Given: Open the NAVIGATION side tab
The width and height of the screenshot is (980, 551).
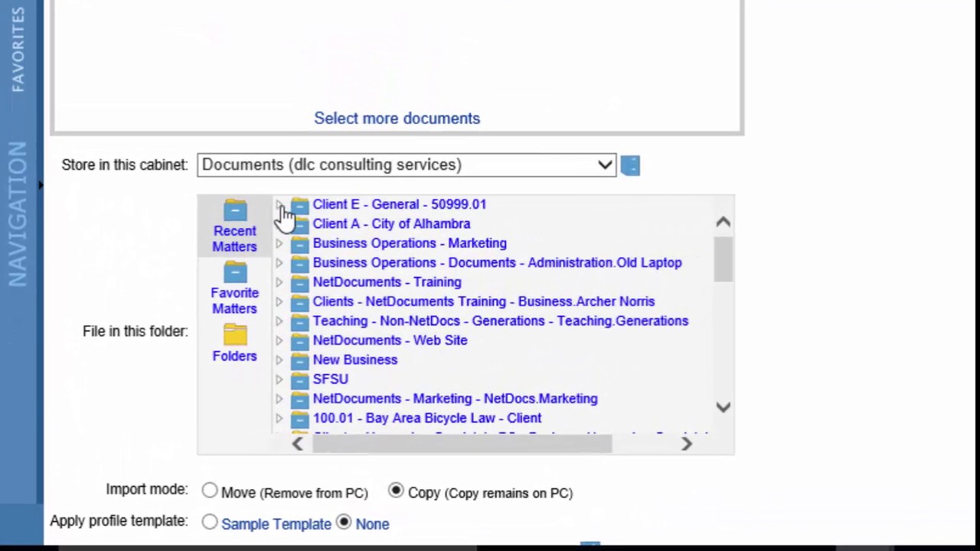Looking at the screenshot, I should tap(18, 214).
